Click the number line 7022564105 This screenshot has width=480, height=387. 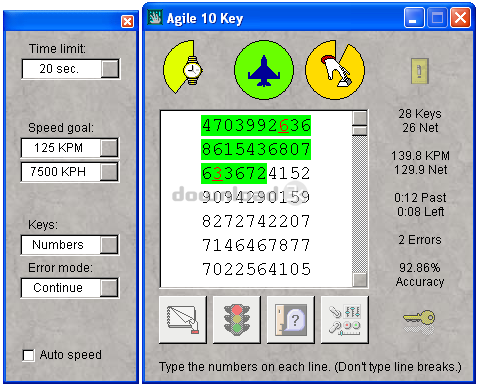[256, 269]
